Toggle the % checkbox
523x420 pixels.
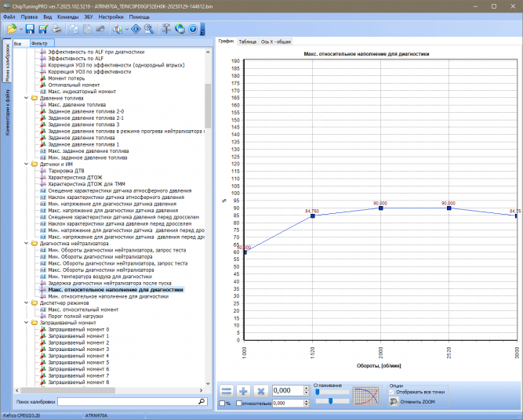pyautogui.click(x=222, y=404)
